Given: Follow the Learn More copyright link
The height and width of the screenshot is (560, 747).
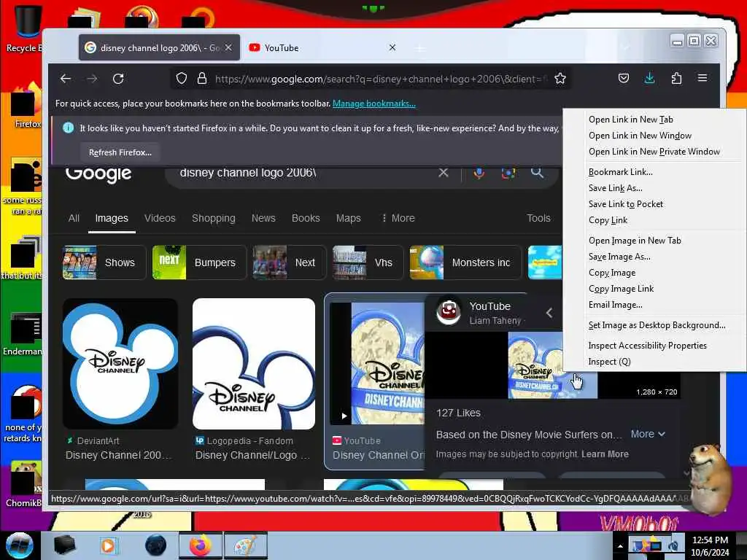Looking at the screenshot, I should pyautogui.click(x=605, y=454).
